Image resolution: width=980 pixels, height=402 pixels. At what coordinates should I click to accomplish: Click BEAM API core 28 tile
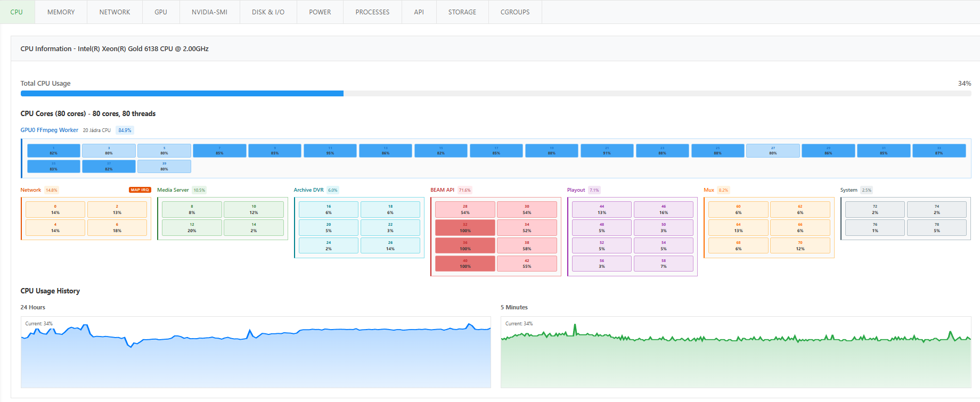coord(465,209)
